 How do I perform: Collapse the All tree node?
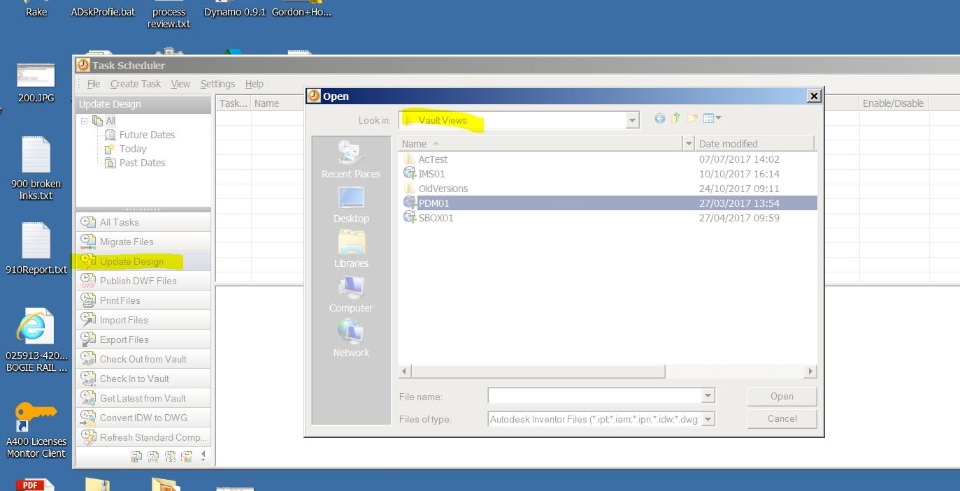[x=84, y=121]
